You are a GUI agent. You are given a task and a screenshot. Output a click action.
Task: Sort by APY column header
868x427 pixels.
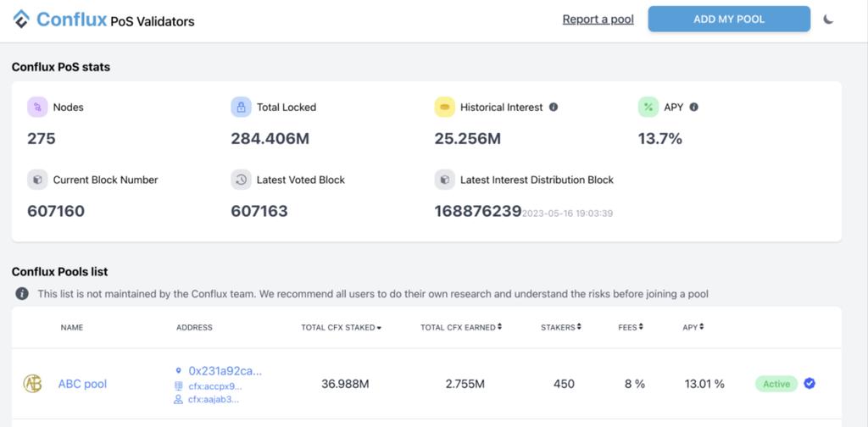[693, 327]
